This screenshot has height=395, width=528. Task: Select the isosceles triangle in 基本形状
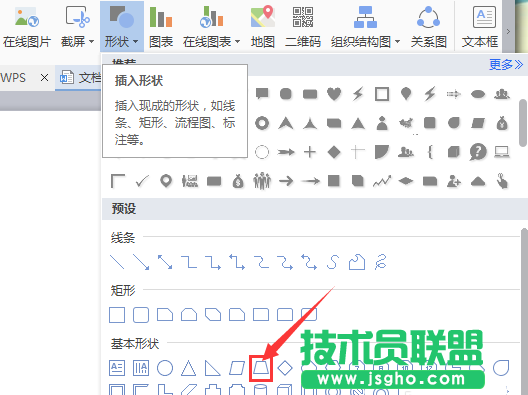pyautogui.click(x=189, y=368)
